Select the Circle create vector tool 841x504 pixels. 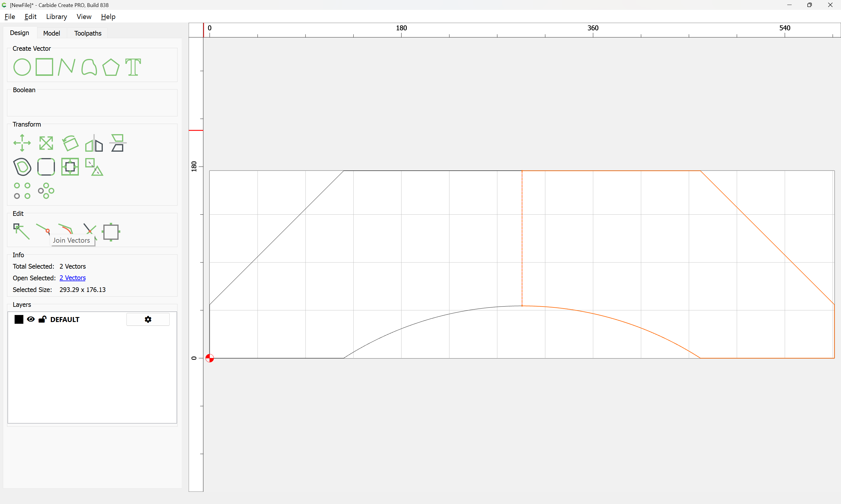[x=22, y=67]
